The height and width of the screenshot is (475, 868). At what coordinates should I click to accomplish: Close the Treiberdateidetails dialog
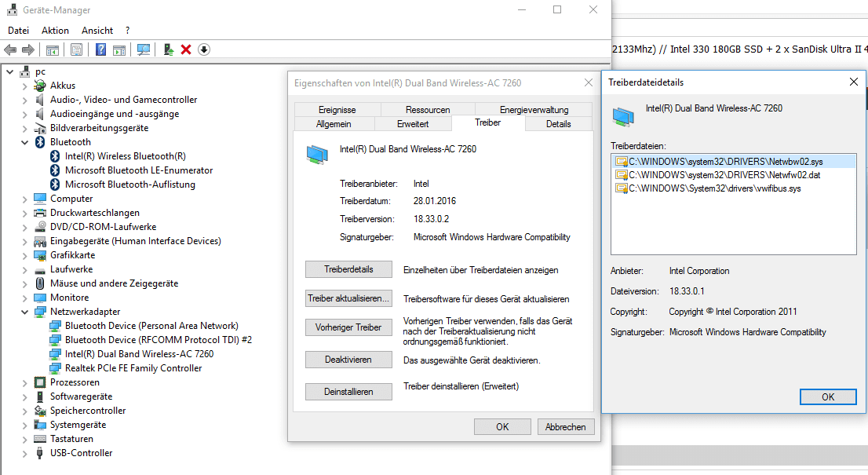(x=854, y=82)
